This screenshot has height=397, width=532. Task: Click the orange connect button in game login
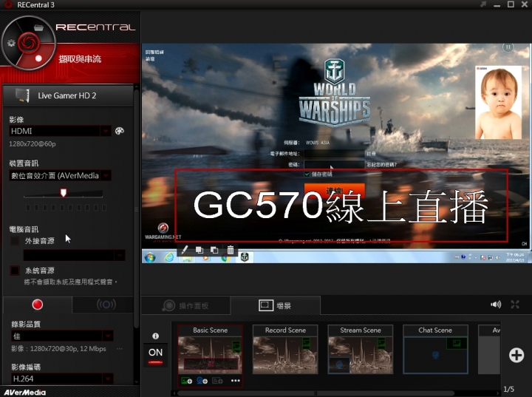(334, 190)
